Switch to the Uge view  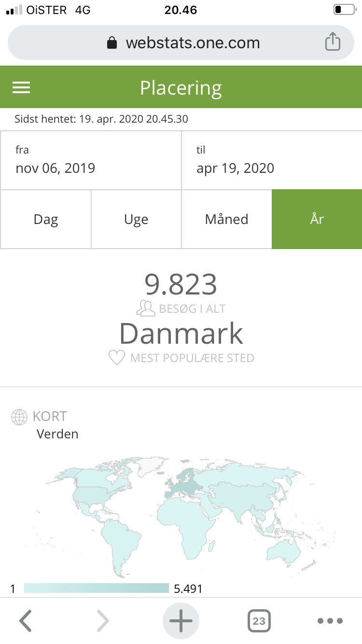coord(136,219)
